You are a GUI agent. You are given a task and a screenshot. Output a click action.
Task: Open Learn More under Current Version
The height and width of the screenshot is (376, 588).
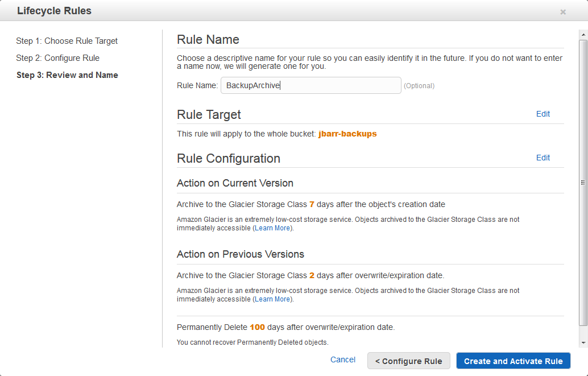point(273,228)
